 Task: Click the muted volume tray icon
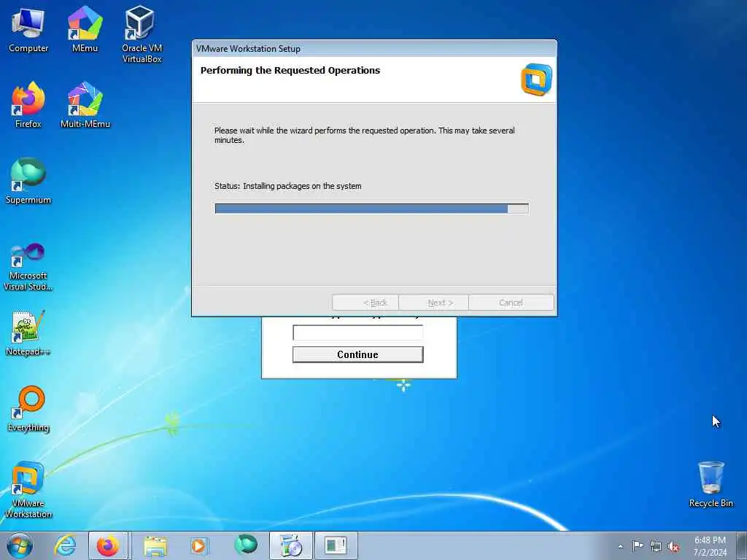tap(673, 547)
